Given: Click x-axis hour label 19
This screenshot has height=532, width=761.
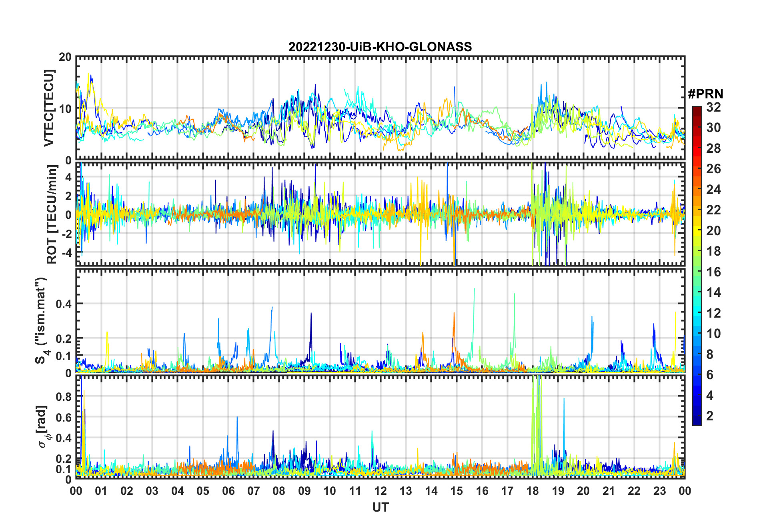Looking at the screenshot, I should [558, 491].
